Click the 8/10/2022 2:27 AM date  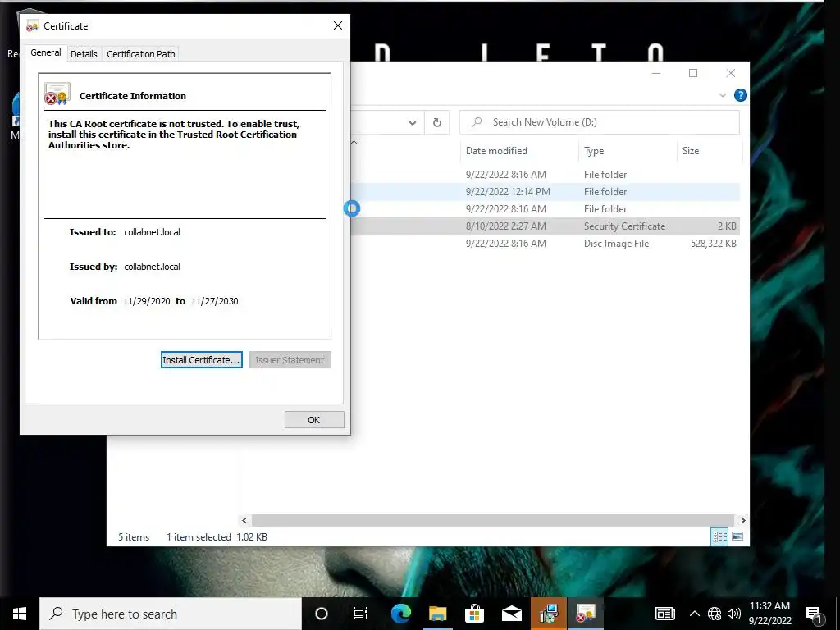(x=505, y=226)
